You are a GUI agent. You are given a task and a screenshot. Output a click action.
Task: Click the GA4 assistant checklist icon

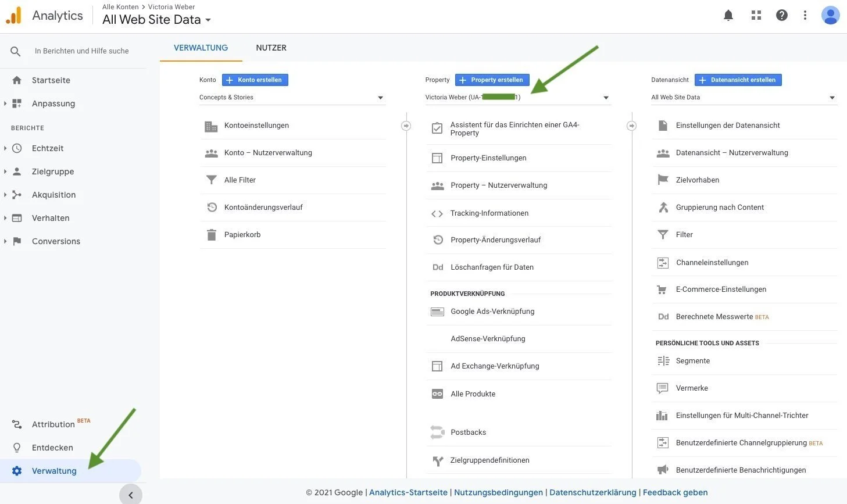(x=437, y=128)
